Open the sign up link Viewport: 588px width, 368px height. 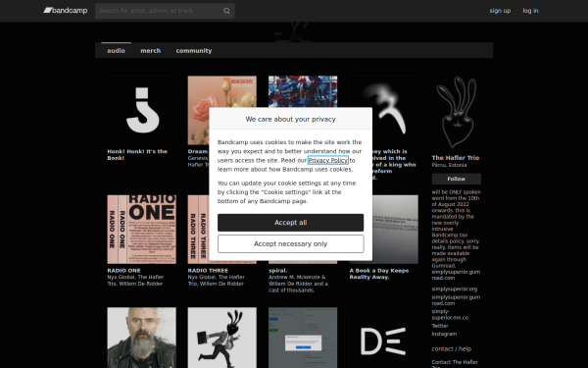tap(500, 11)
